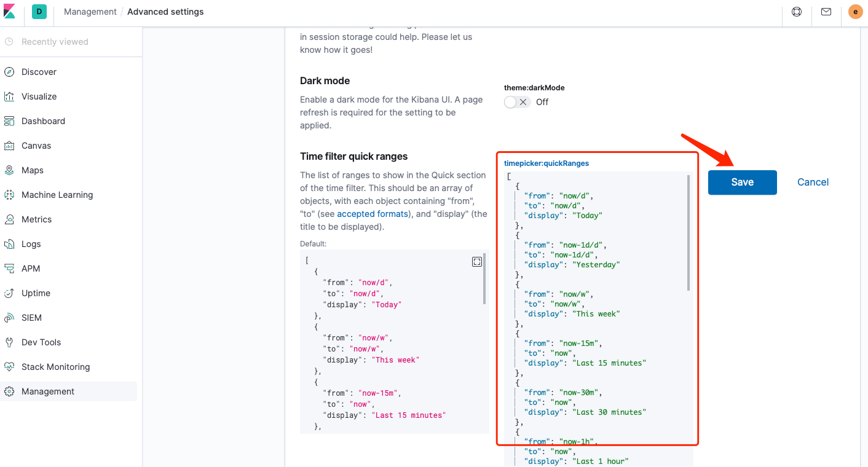
Task: Save the quick ranges setting
Action: (742, 182)
